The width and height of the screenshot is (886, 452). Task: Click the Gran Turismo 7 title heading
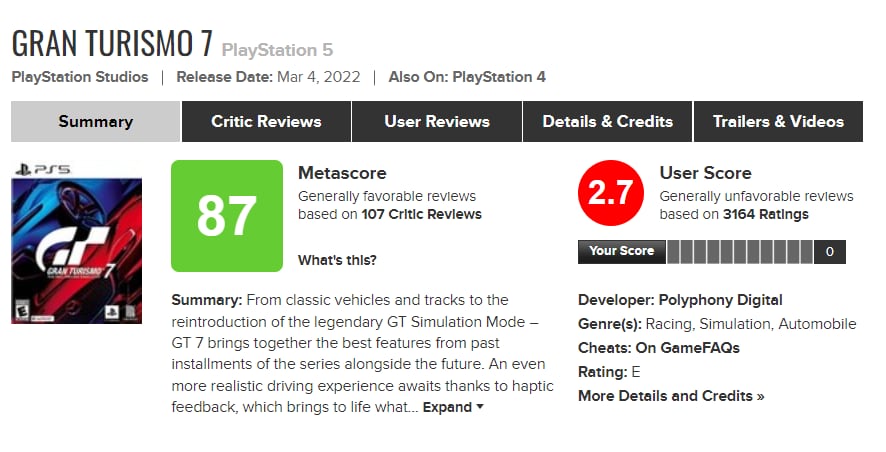(110, 44)
